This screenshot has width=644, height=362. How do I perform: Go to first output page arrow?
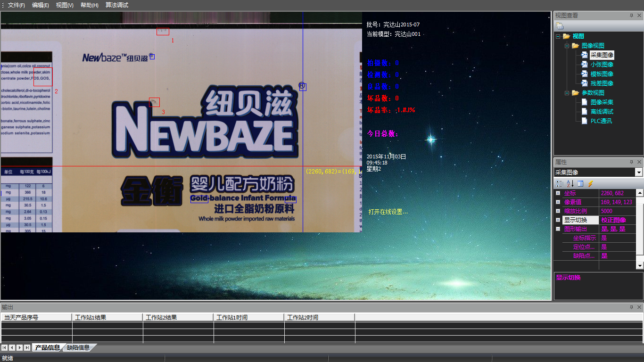[x=5, y=347]
